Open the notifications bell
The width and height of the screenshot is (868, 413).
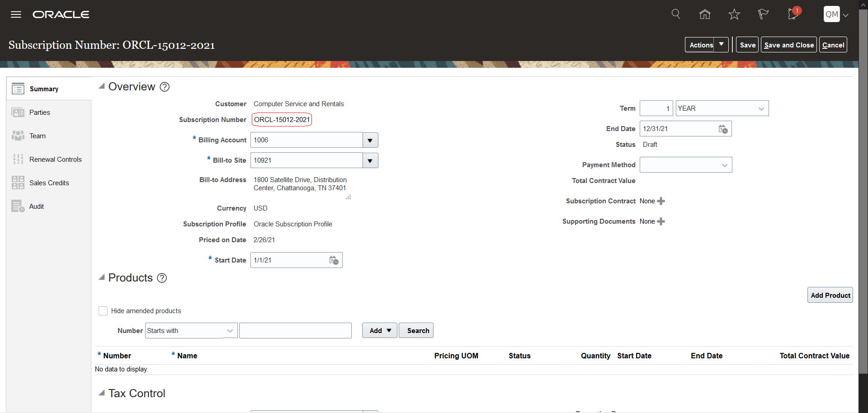[x=793, y=14]
